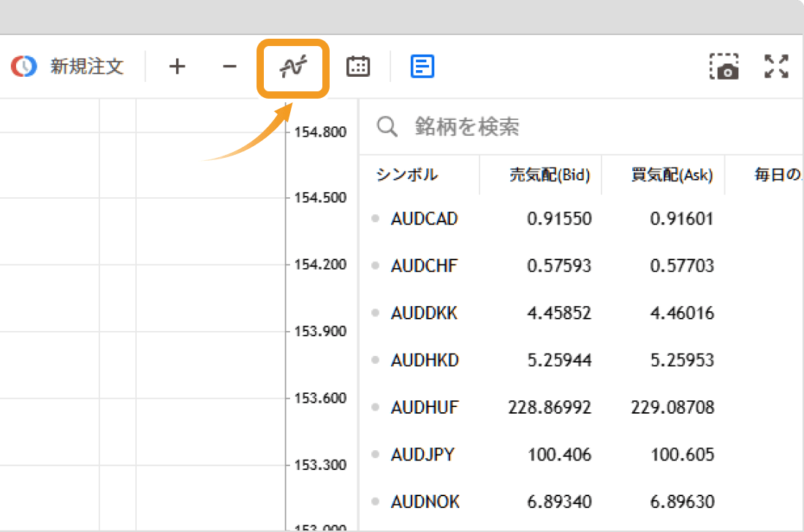Image resolution: width=804 pixels, height=532 pixels.
Task: Click the 153.300 price axis label
Action: pos(320,465)
